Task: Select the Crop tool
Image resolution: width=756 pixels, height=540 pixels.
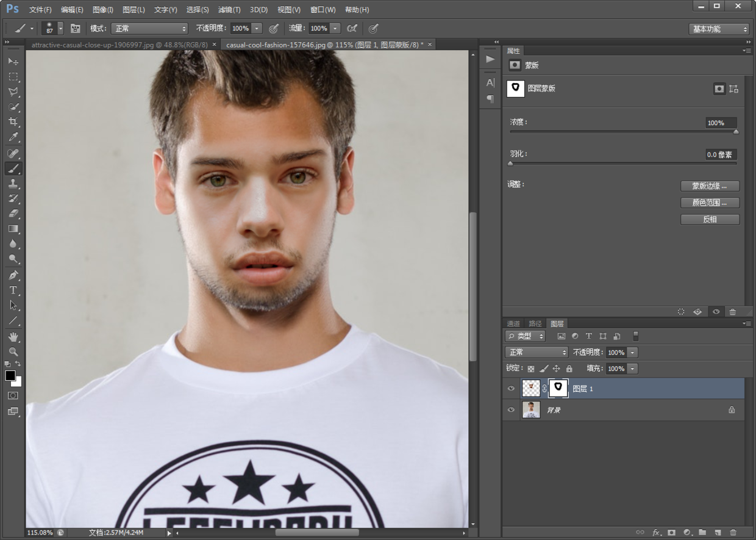Action: 13,122
